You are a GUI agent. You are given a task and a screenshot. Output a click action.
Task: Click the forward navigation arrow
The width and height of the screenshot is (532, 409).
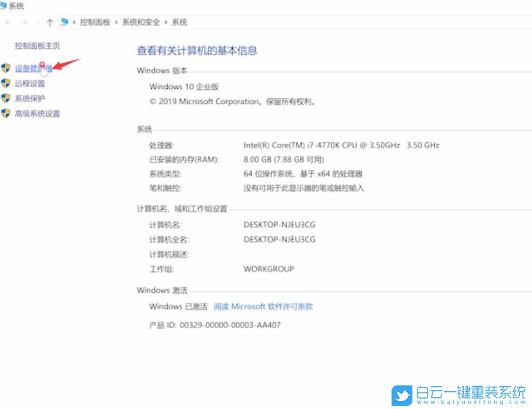[23, 22]
